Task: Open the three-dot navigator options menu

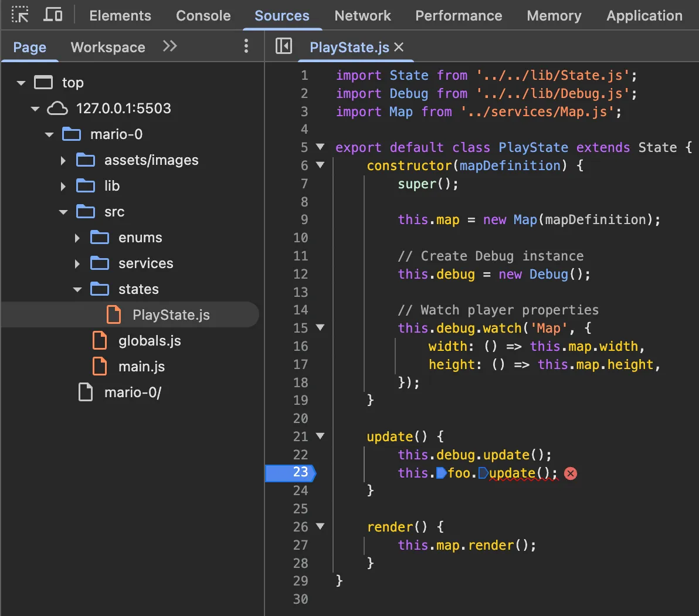Action: point(246,46)
